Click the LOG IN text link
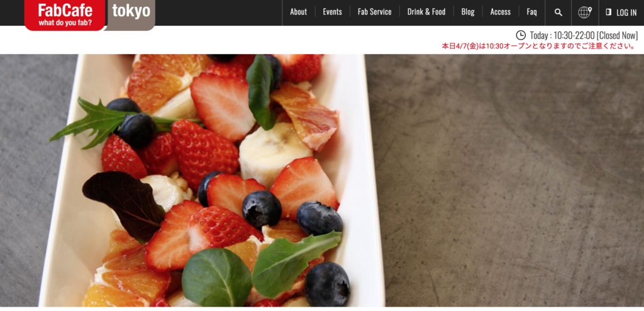The image size is (644, 311). pyautogui.click(x=626, y=13)
